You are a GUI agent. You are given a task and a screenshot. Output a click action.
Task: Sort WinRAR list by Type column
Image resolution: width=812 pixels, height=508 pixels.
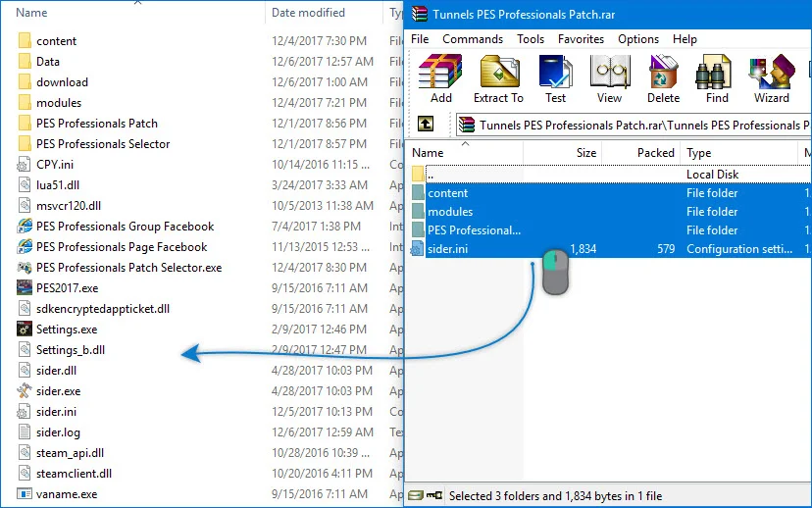click(x=698, y=153)
